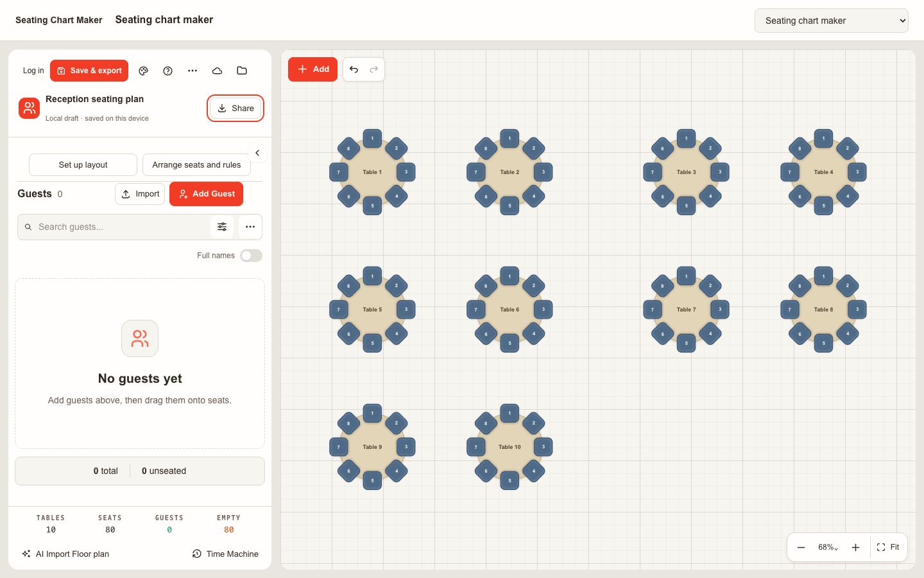
Task: Click the Save & export button
Action: 89,71
